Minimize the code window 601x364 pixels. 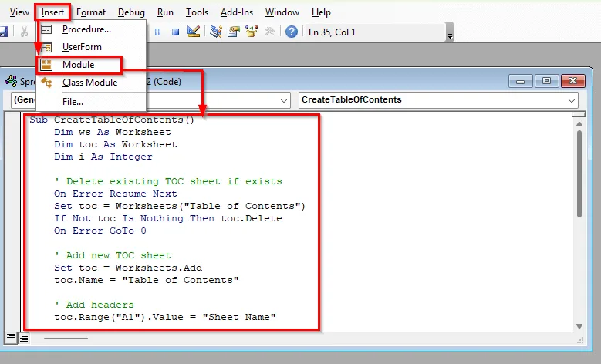520,81
